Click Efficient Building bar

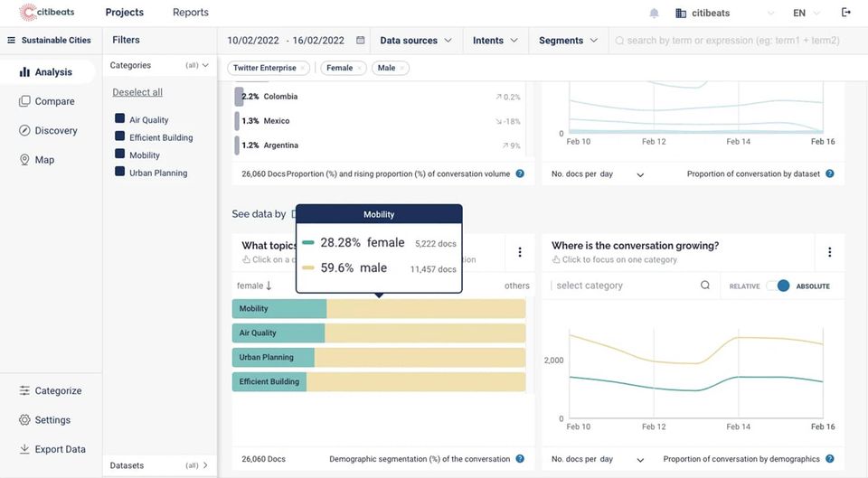(x=379, y=381)
